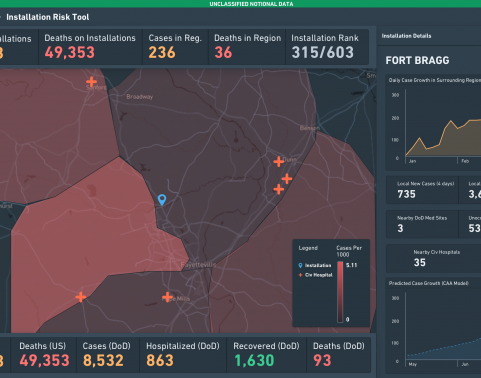Image resolution: width=481 pixels, height=378 pixels.
Task: Click the Deaths in Region value 36
Action: point(223,53)
